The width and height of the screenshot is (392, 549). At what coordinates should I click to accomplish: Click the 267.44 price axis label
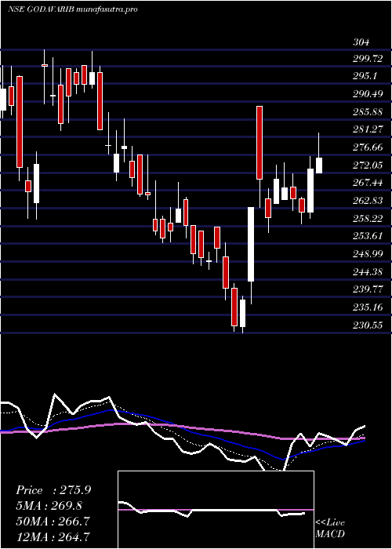pyautogui.click(x=368, y=183)
